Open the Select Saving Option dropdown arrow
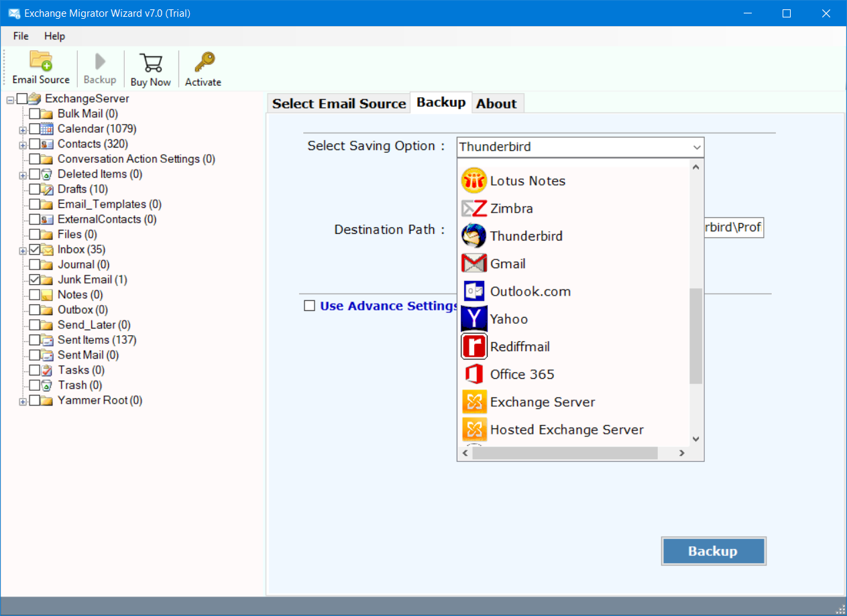847x616 pixels. [x=696, y=147]
